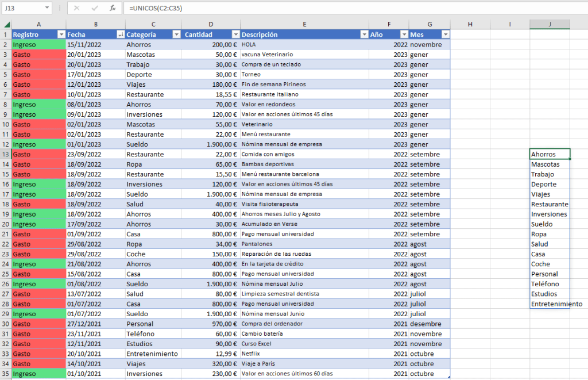The image size is (588, 380).
Task: Select the cell with Nómina mensual Junio
Action: 304,314
